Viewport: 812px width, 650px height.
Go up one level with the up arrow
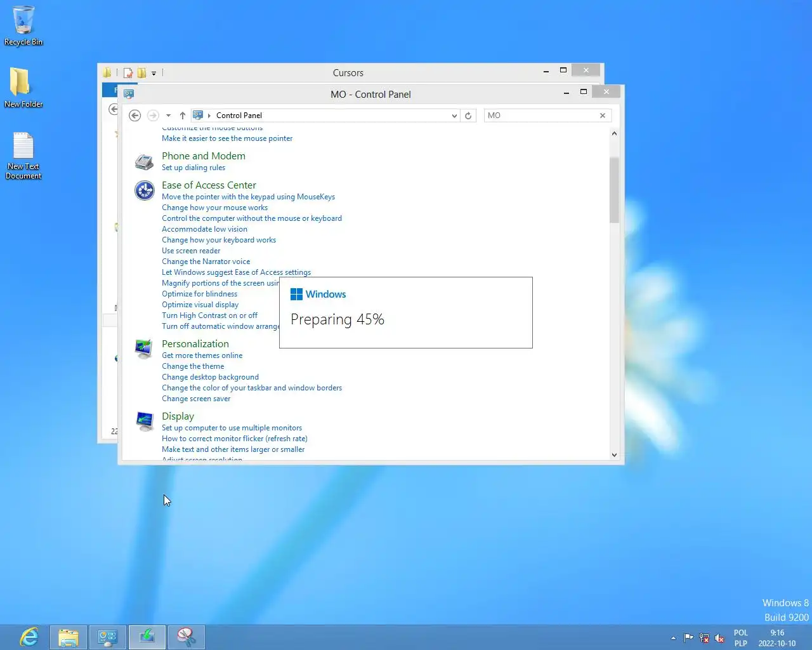[x=183, y=116]
